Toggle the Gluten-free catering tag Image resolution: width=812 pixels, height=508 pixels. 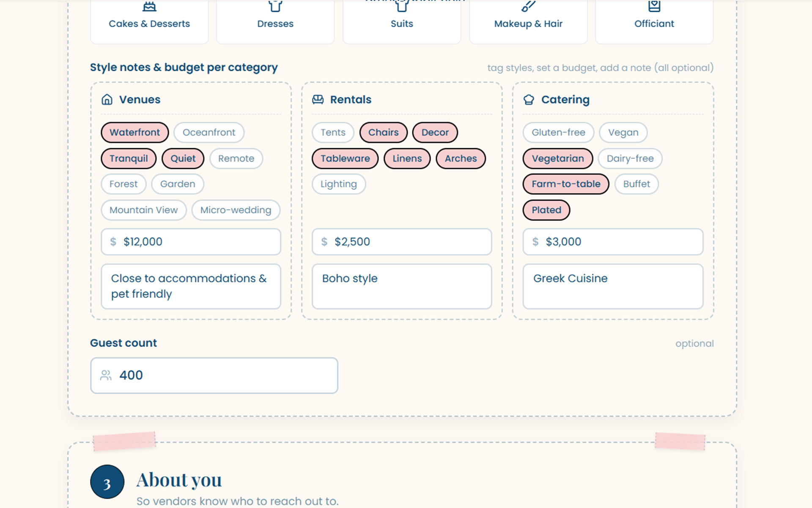tap(559, 133)
